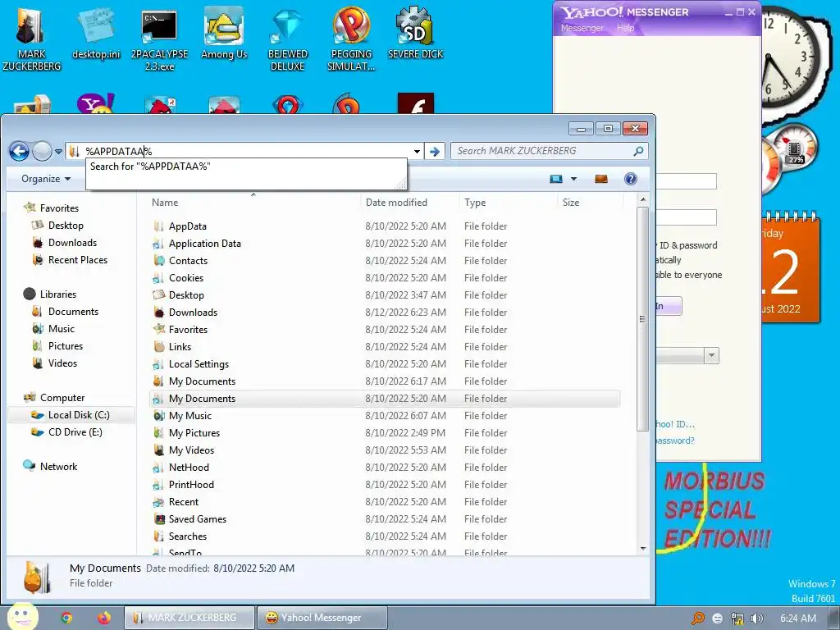This screenshot has height=630, width=840.
Task: Select the Saved Games folder
Action: [x=384, y=519]
